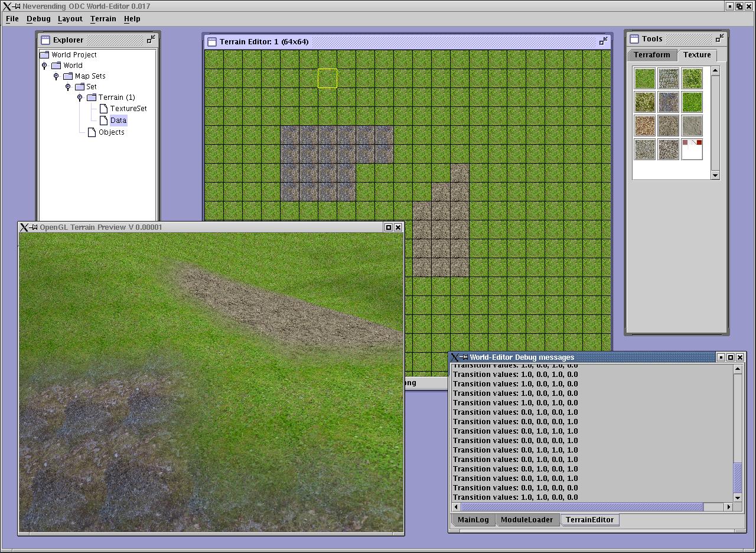Click the yellow-outlined selected tile in Terrain Editor
This screenshot has width=756, height=553.
(328, 79)
